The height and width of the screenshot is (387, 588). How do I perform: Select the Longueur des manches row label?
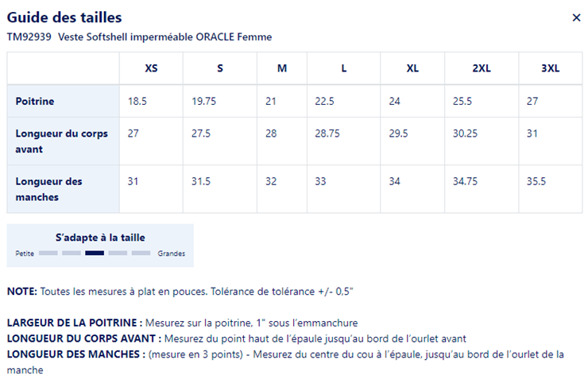click(x=49, y=188)
